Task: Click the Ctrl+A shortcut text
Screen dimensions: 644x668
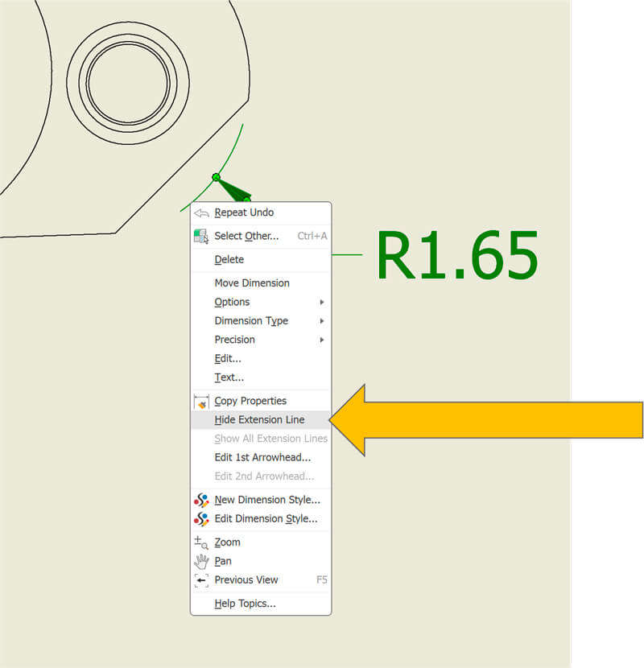Action: (312, 236)
